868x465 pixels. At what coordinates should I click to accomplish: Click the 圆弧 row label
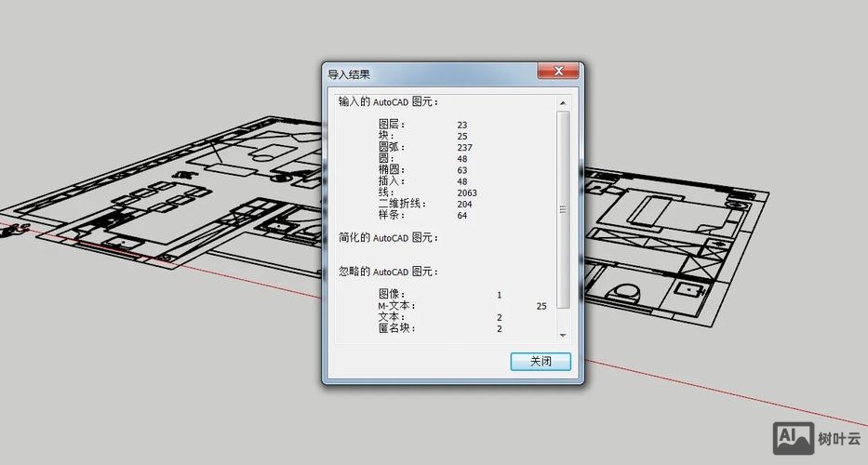tap(392, 147)
